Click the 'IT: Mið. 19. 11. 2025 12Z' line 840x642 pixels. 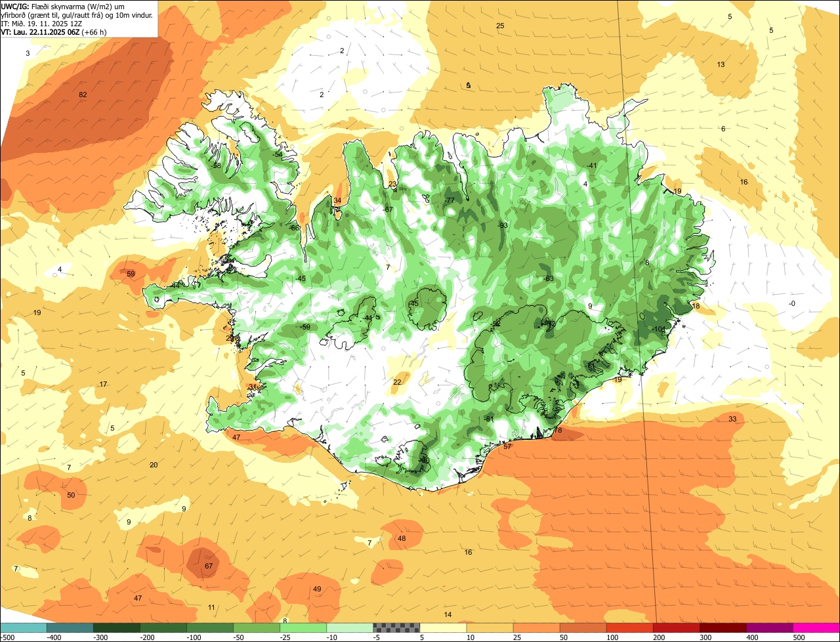tap(41, 23)
